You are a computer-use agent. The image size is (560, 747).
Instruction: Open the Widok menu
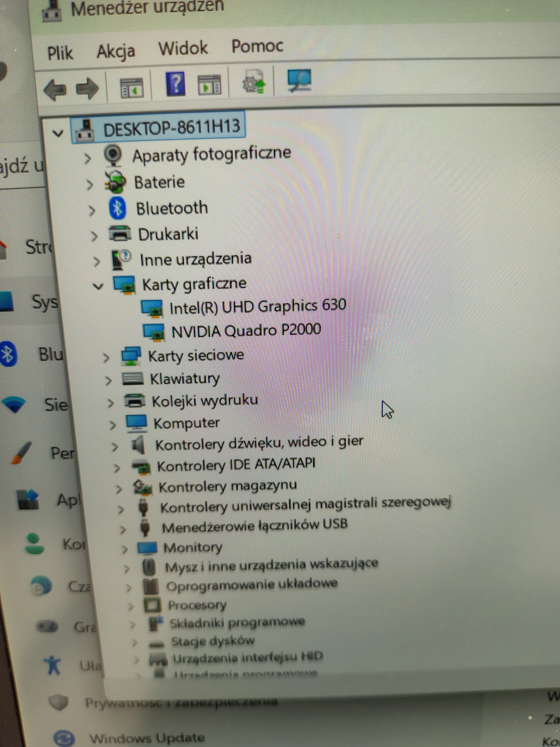pos(183,48)
